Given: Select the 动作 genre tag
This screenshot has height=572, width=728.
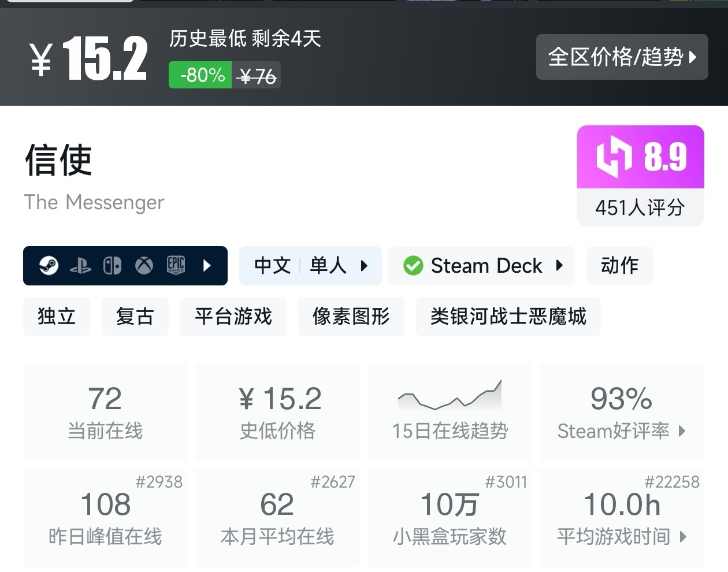Looking at the screenshot, I should pyautogui.click(x=619, y=266).
